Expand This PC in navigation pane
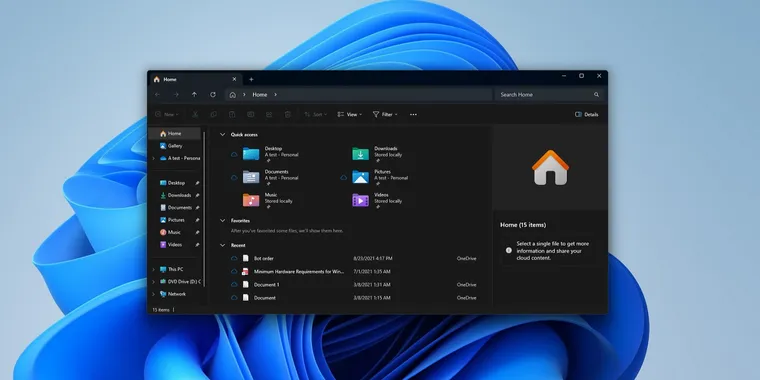The width and height of the screenshot is (760, 380). (x=154, y=269)
